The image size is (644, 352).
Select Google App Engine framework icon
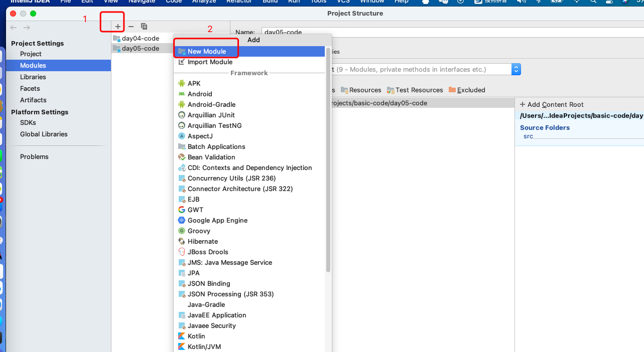click(182, 220)
